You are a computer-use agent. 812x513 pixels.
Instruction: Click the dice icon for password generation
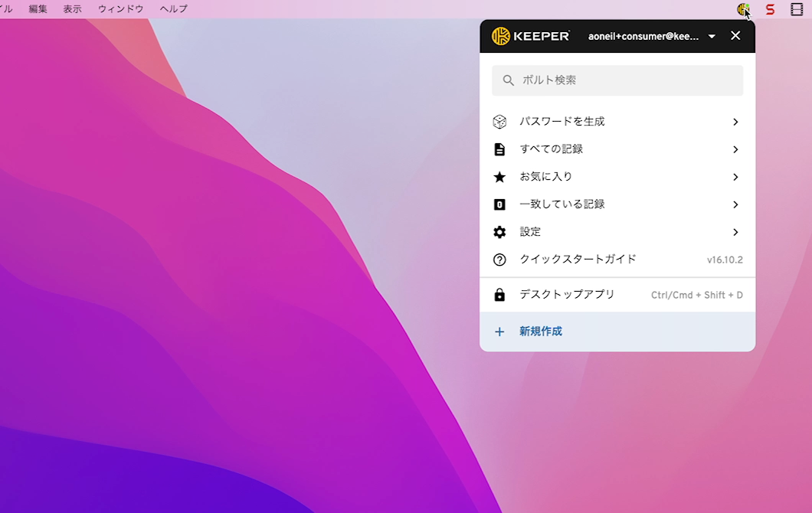[499, 122]
